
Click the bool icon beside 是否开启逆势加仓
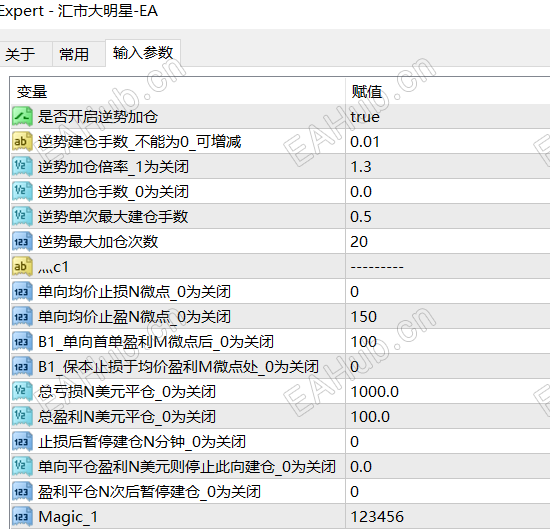coord(22,117)
